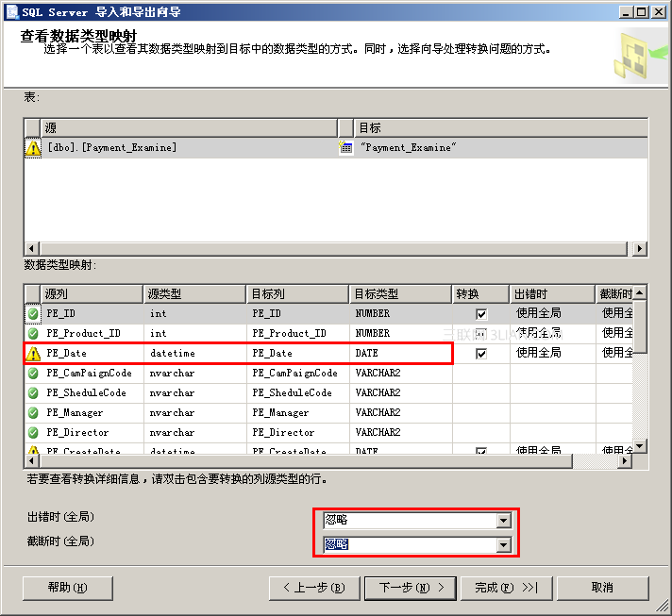The width and height of the screenshot is (672, 616).
Task: Click the 上一步(B) button
Action: [x=313, y=588]
